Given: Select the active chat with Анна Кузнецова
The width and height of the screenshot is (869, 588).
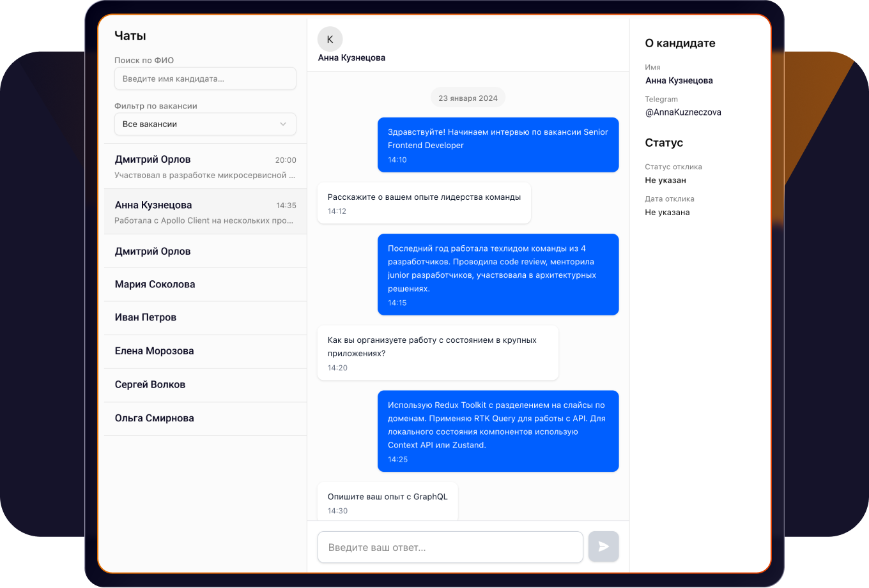Looking at the screenshot, I should tap(204, 213).
